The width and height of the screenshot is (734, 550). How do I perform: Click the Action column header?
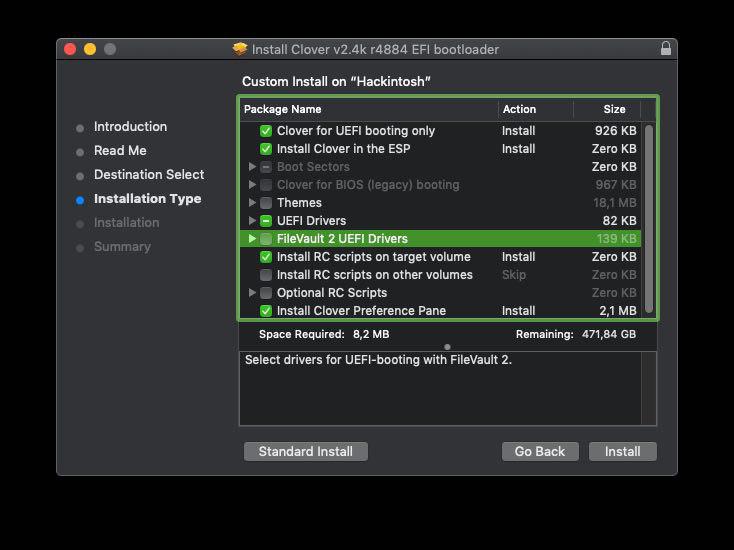tap(536, 110)
